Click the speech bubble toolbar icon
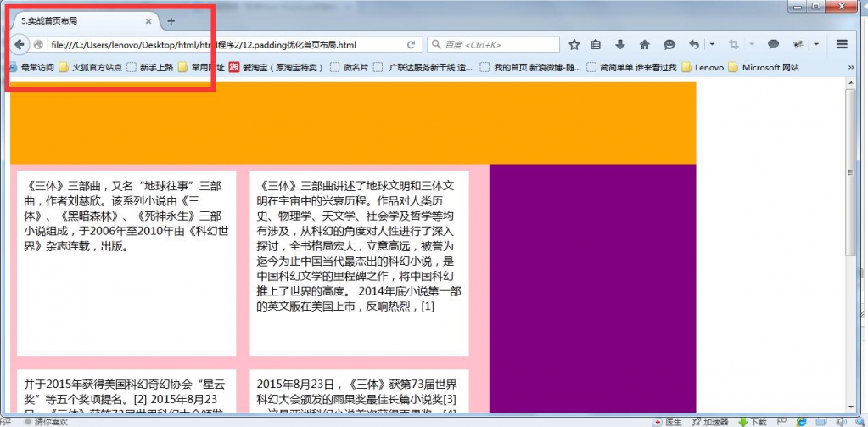868x427 pixels. click(773, 45)
